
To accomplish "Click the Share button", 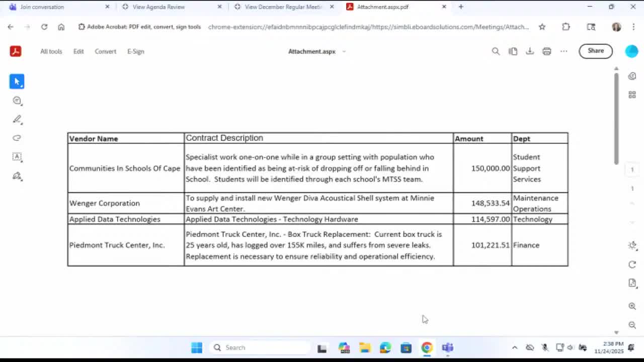I will point(596,51).
